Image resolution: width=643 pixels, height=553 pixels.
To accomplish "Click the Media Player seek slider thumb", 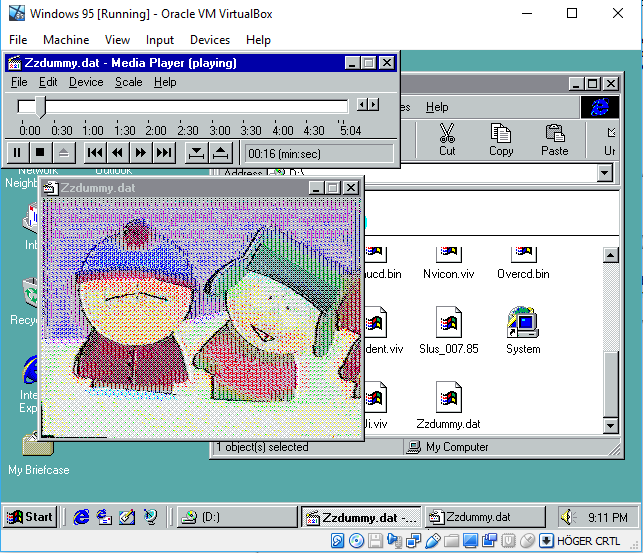I will coord(40,107).
